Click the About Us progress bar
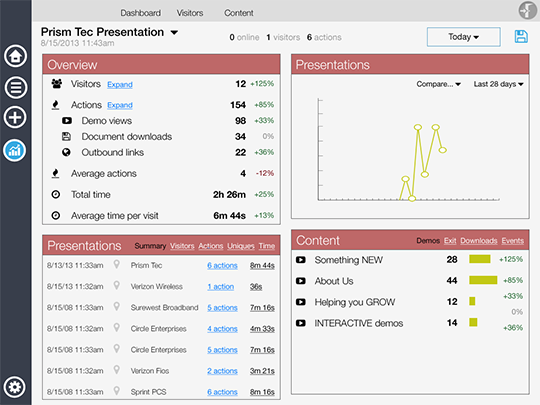This screenshot has width=540, height=405. [x=483, y=280]
